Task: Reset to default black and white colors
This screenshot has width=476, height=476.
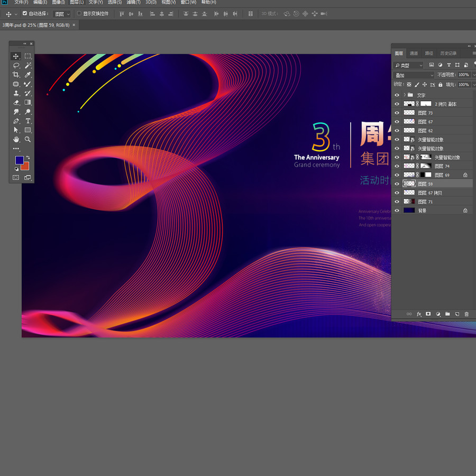Action: [x=16, y=169]
